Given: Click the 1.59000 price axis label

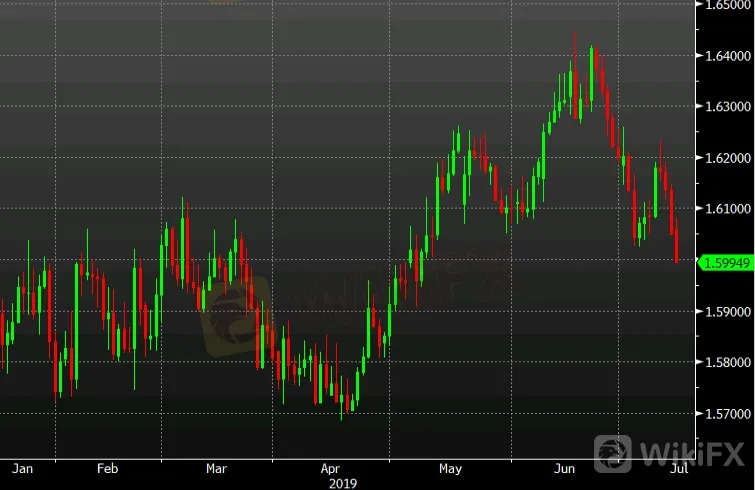Looking at the screenshot, I should coord(728,311).
